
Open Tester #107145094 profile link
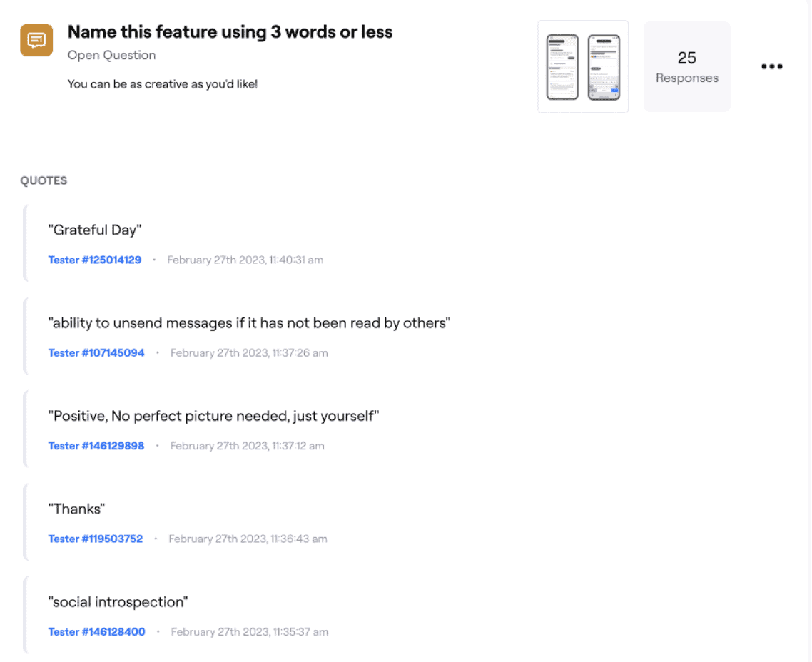[96, 353]
